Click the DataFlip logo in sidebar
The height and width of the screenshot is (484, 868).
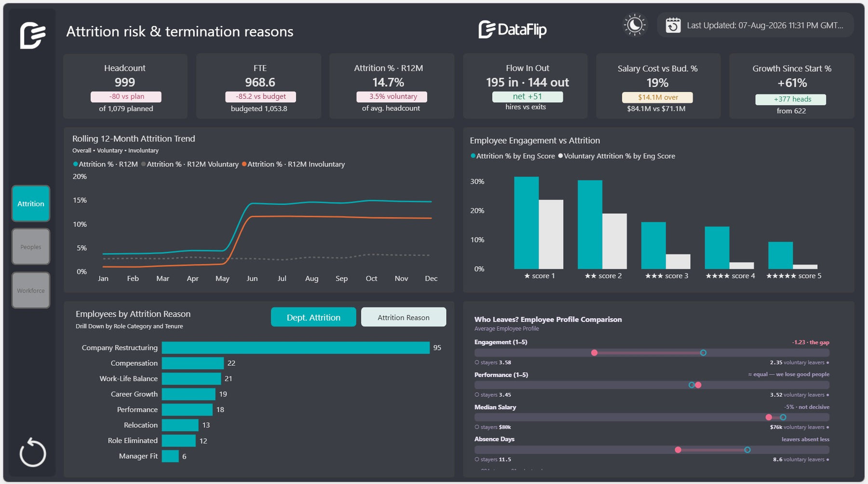coord(33,35)
